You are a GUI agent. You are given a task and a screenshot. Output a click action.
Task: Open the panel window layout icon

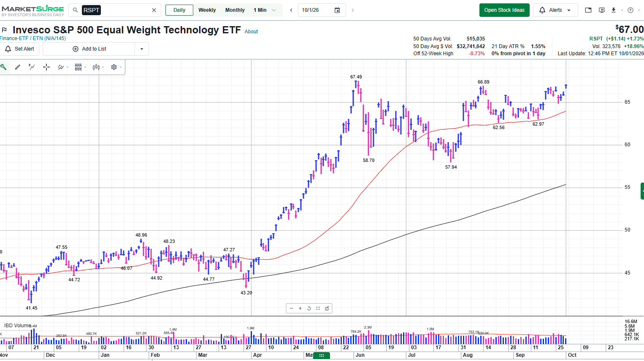(x=588, y=10)
